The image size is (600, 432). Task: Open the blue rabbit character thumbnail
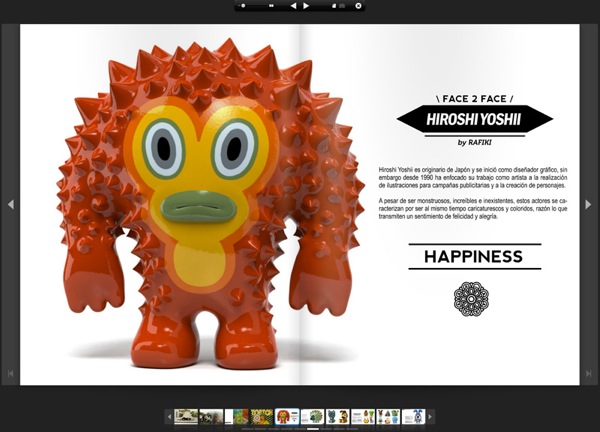coord(414,417)
